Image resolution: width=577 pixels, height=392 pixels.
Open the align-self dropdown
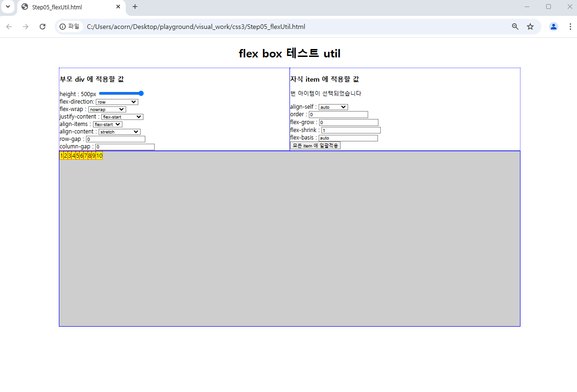point(333,107)
